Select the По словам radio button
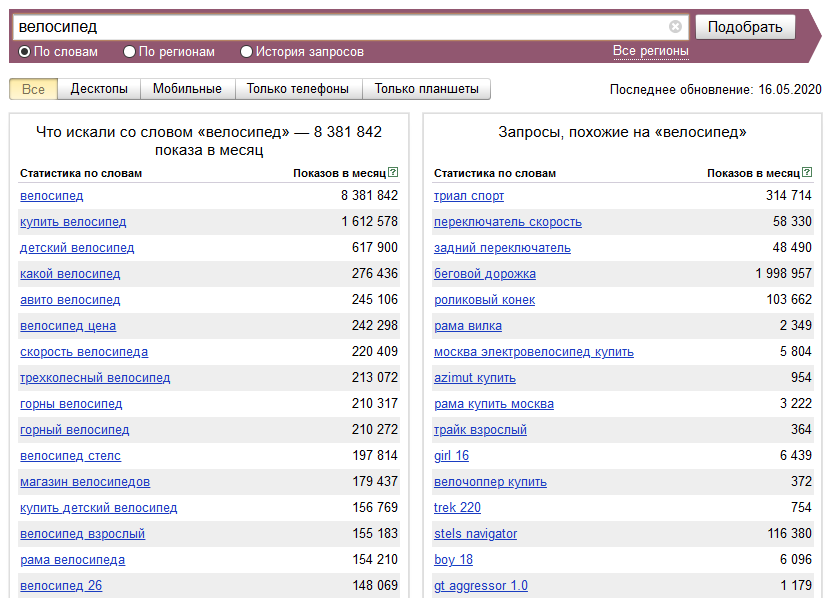829x598 pixels. click(22, 51)
